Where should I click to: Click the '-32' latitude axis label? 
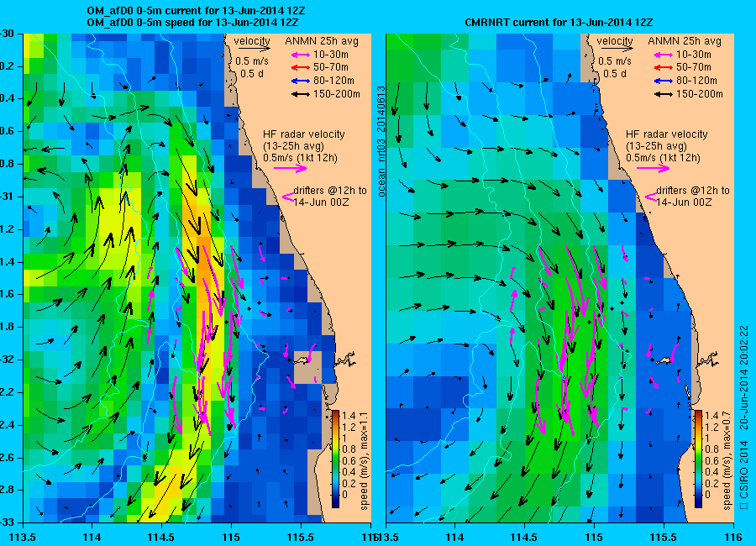click(x=7, y=360)
